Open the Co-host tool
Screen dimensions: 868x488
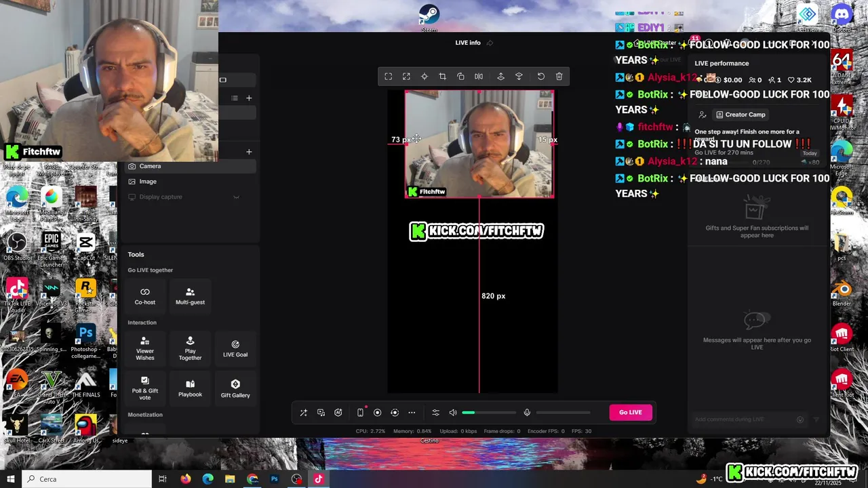tap(145, 296)
